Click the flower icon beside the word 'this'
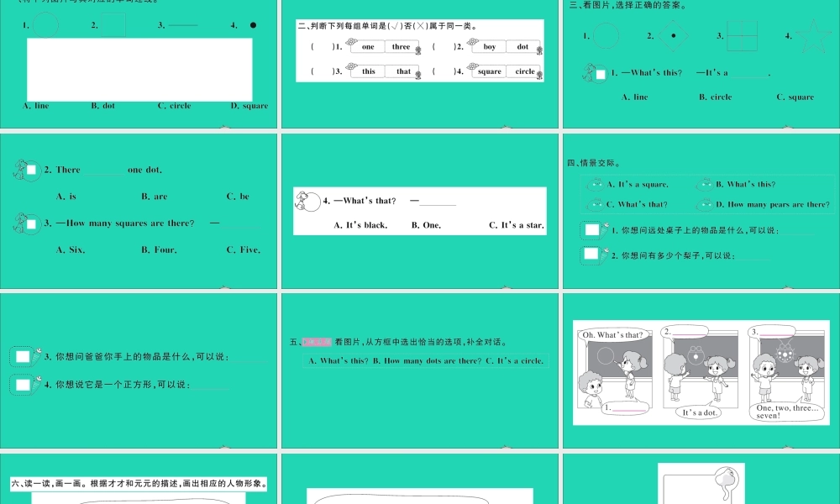 point(351,67)
